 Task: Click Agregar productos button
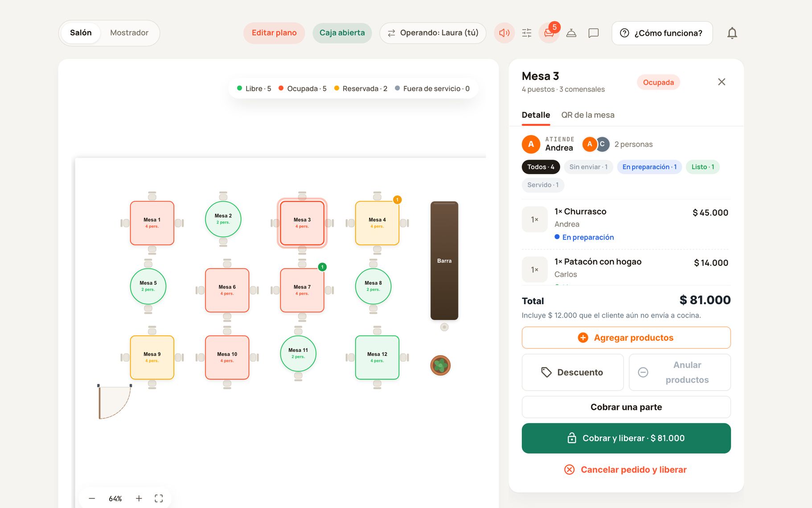(626, 338)
